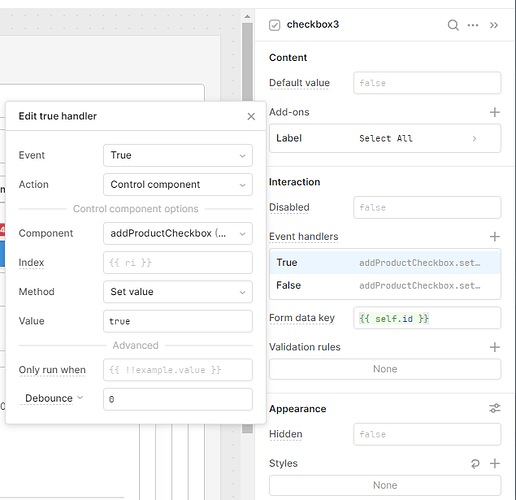The image size is (516, 500).
Task: Click the Form data key input field
Action: click(427, 318)
